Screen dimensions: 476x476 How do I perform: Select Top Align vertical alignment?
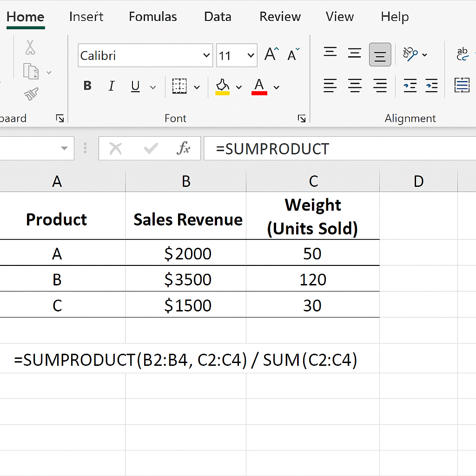tap(330, 52)
